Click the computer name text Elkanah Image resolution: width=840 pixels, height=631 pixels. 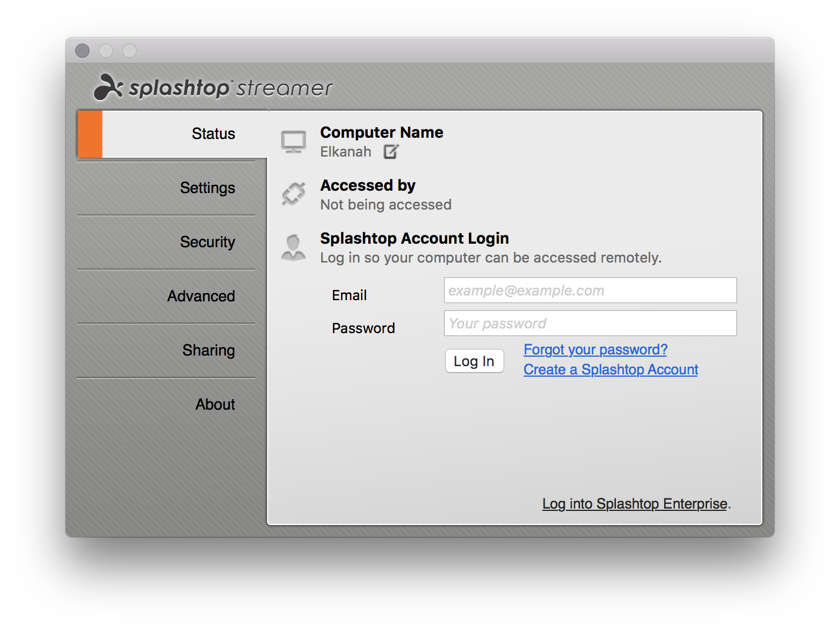coord(346,152)
